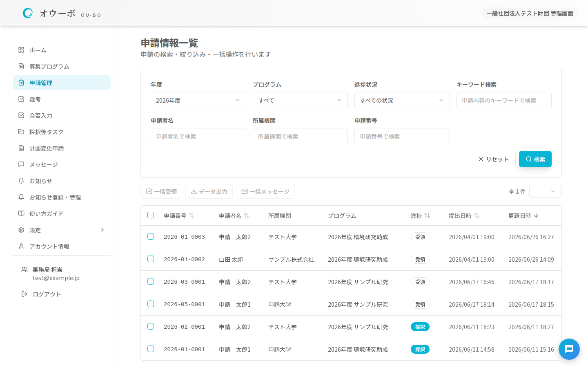This screenshot has width=588, height=368.
Task: Click the ログアウト exit icon
Action: (24, 294)
